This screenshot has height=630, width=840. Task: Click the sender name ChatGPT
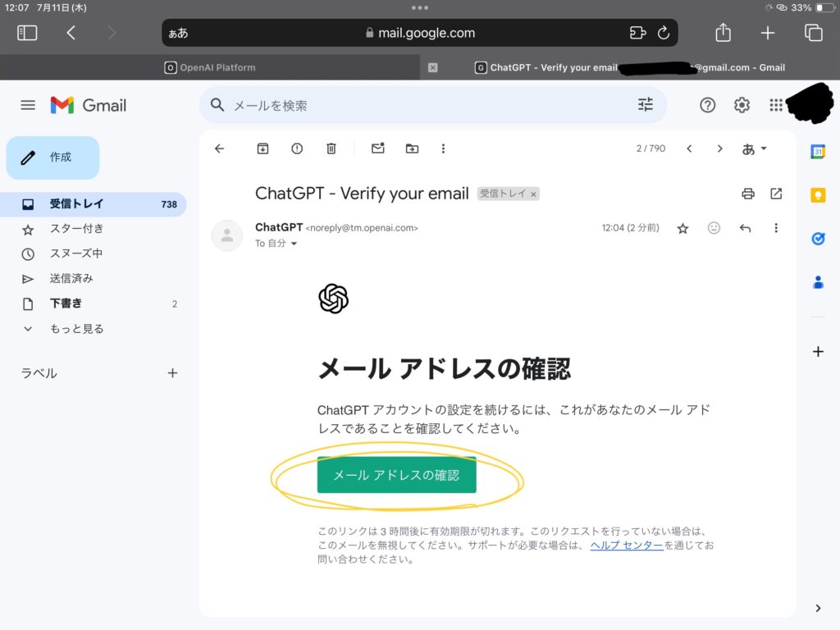pyautogui.click(x=279, y=227)
